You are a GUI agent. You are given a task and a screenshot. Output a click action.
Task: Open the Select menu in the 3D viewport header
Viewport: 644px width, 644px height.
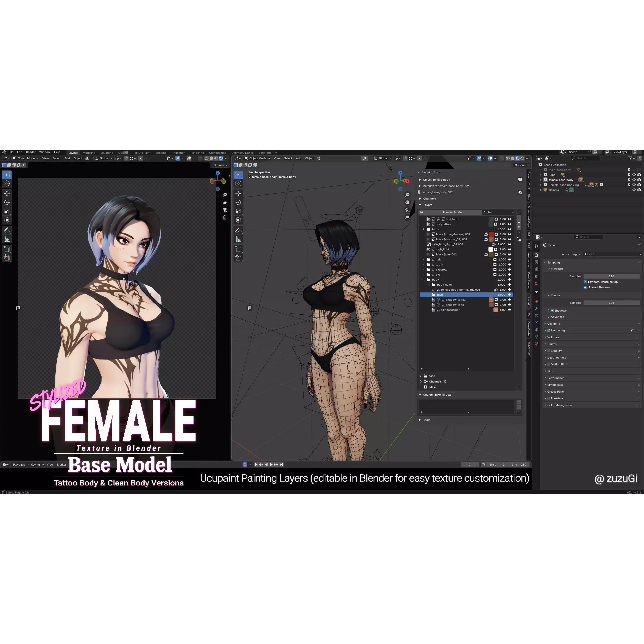(288, 158)
